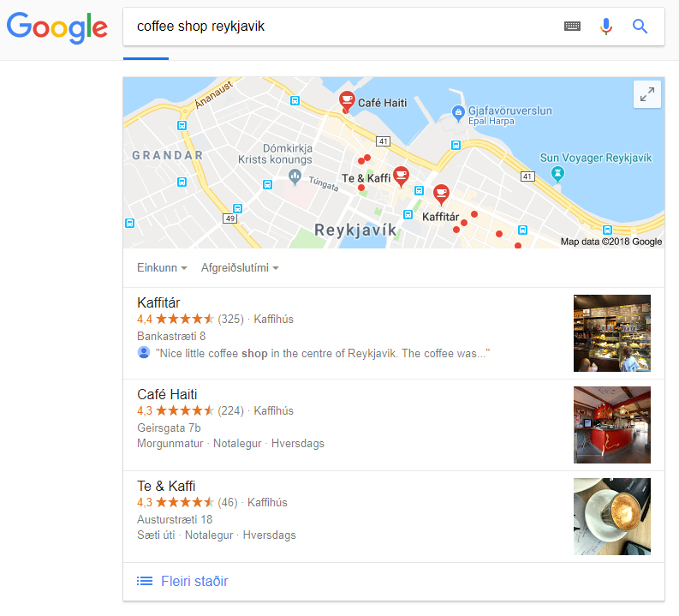Expand the map to full view
Viewport: 679px width, 616px height.
(647, 94)
